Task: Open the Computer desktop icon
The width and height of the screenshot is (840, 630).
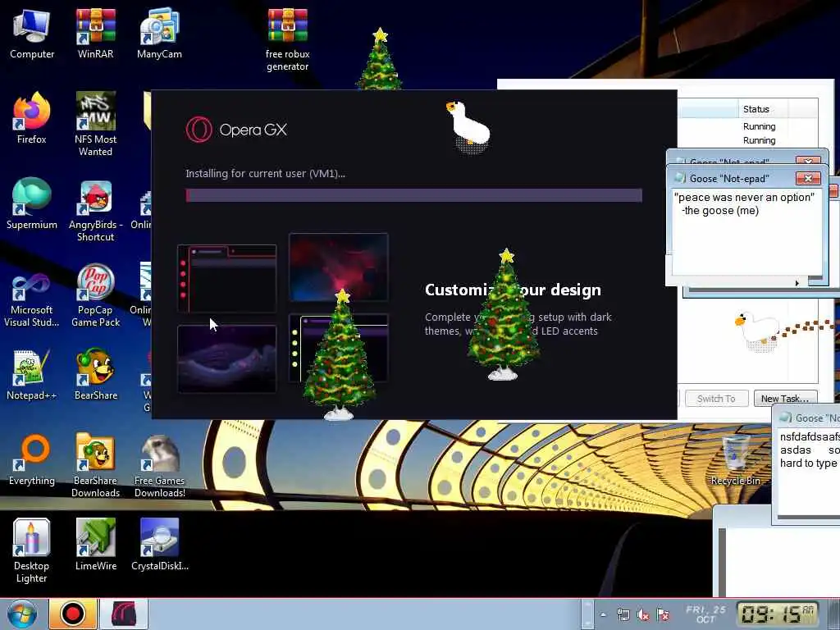Action: point(32,33)
